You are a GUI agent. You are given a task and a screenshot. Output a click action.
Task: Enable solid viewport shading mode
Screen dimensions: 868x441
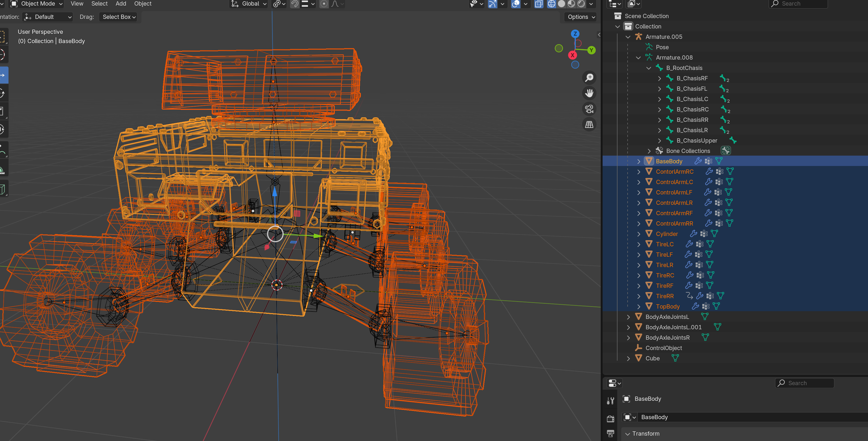(561, 4)
